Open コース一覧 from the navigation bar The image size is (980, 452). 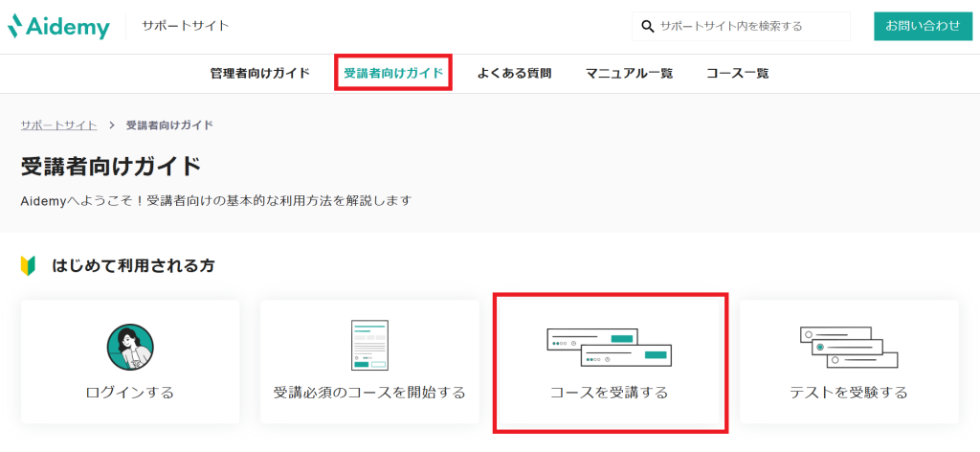pos(737,74)
